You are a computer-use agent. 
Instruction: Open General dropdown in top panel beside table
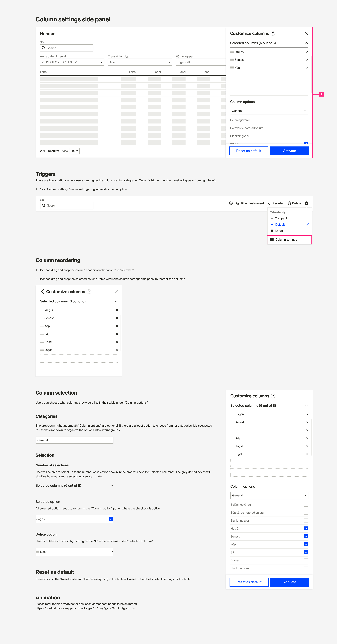pos(269,111)
